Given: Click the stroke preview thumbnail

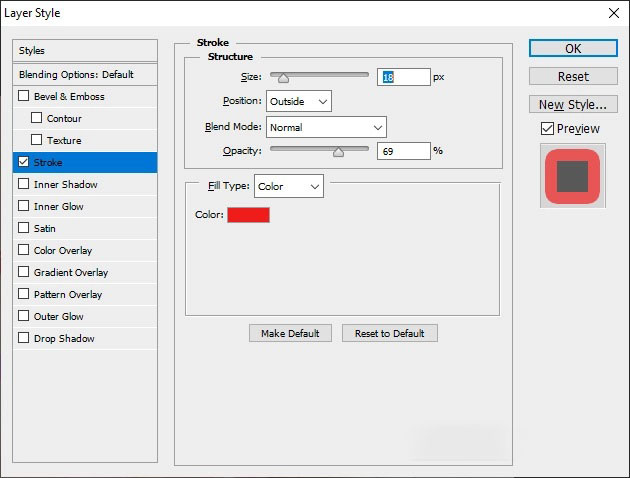Looking at the screenshot, I should [572, 175].
